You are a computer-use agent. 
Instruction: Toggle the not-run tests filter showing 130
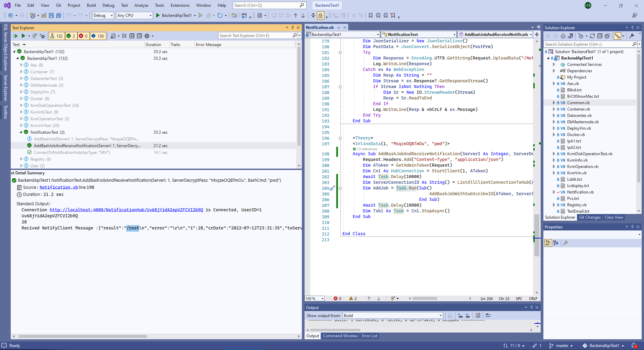coord(98,36)
